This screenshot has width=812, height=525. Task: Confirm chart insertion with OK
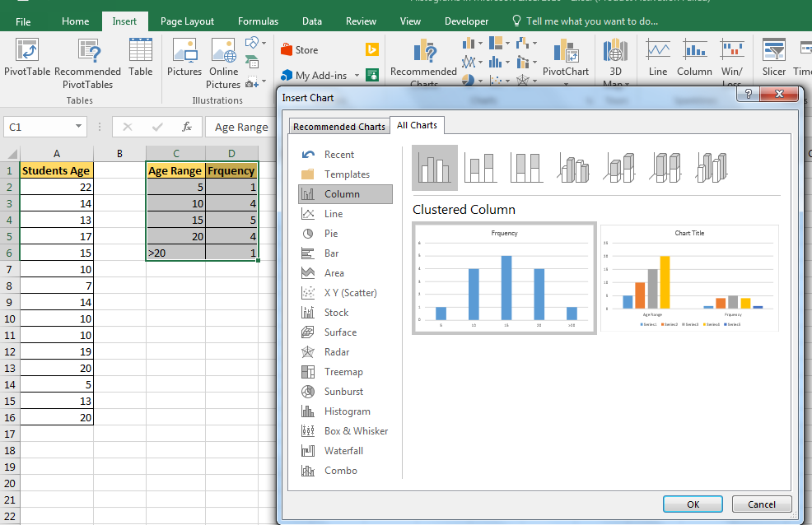(693, 504)
